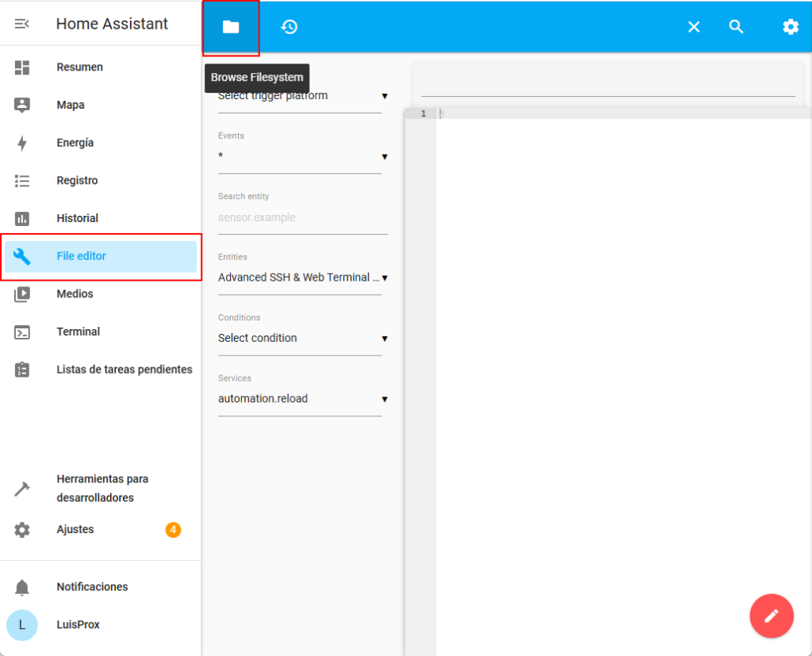Screen dimensions: 812x656
Task: Click the Search entity input field
Action: tap(301, 217)
